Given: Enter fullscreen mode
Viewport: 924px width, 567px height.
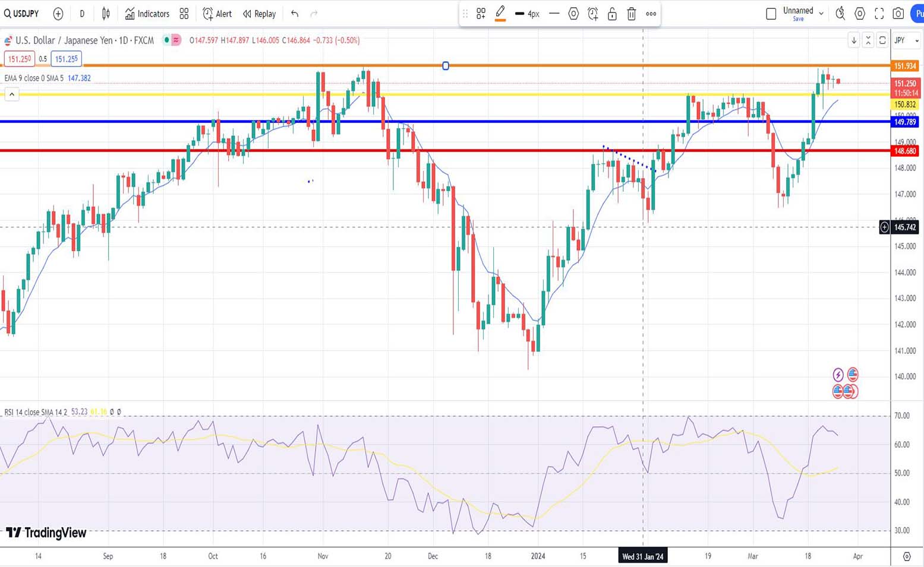Looking at the screenshot, I should click(879, 14).
